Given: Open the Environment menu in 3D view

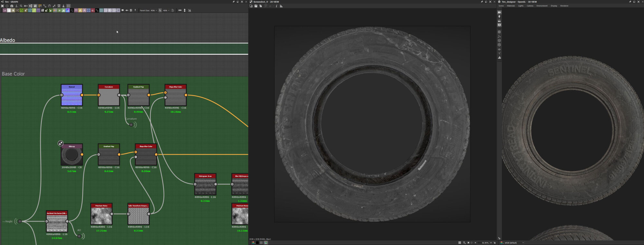Looking at the screenshot, I should tap(542, 6).
